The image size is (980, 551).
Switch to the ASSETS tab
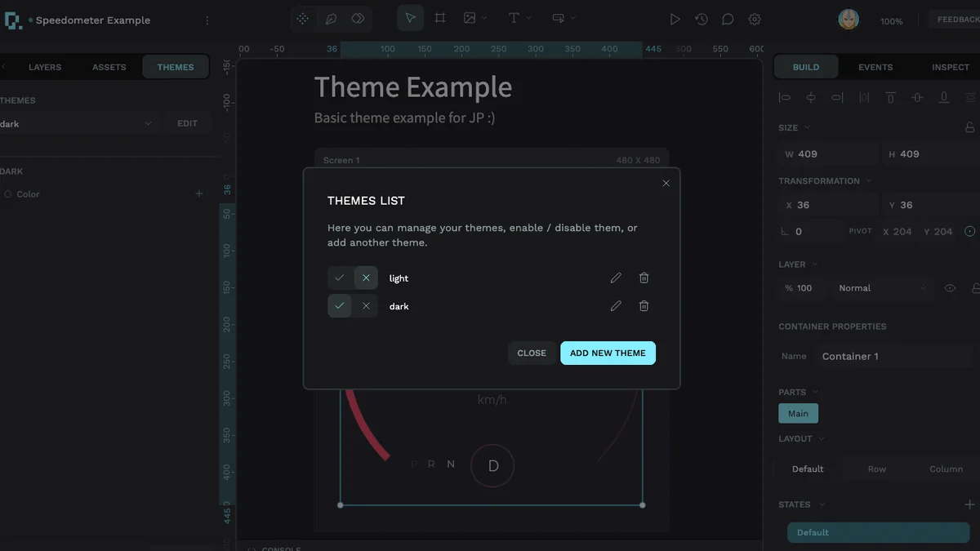(109, 67)
